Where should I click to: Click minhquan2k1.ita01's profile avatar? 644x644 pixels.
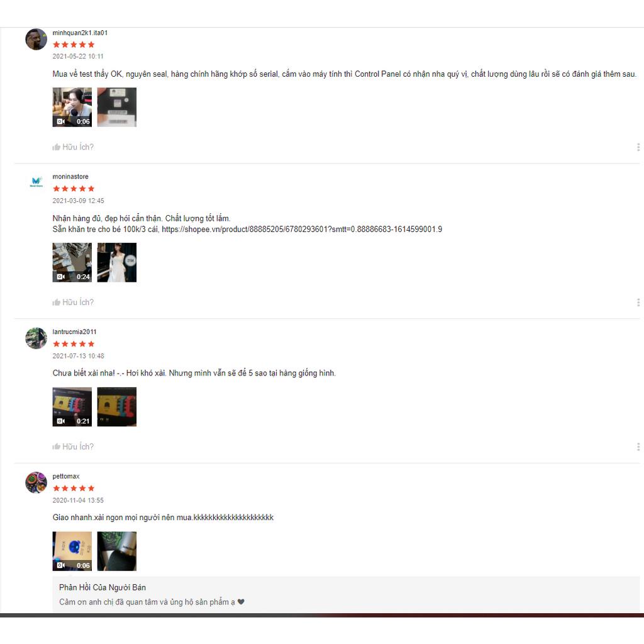click(x=36, y=39)
